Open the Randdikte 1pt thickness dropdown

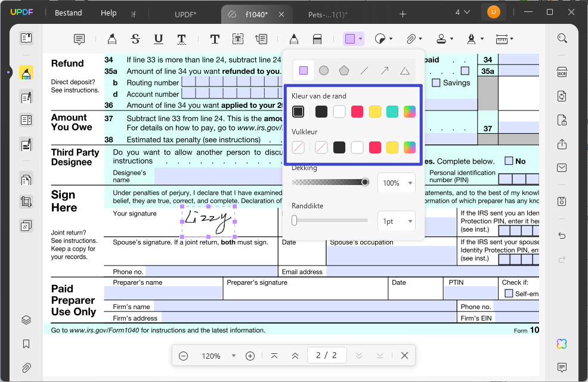pyautogui.click(x=397, y=221)
